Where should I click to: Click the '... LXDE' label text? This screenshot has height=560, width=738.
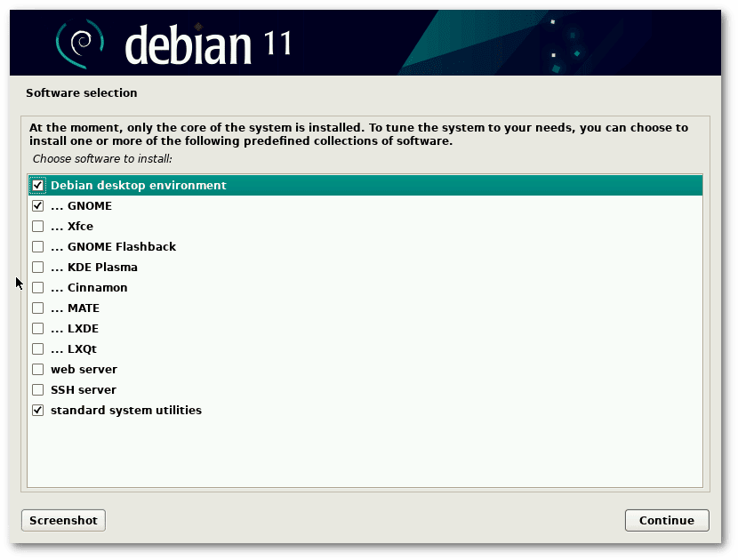75,329
